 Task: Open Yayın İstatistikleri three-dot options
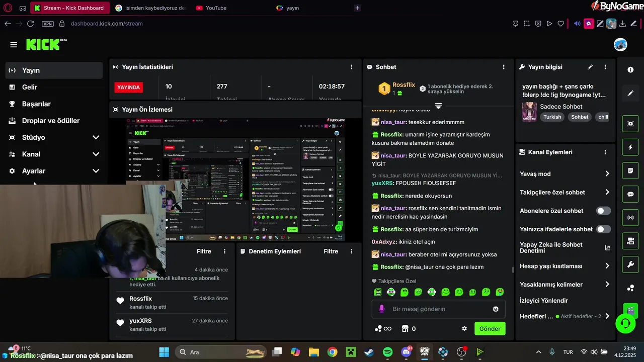tap(351, 67)
